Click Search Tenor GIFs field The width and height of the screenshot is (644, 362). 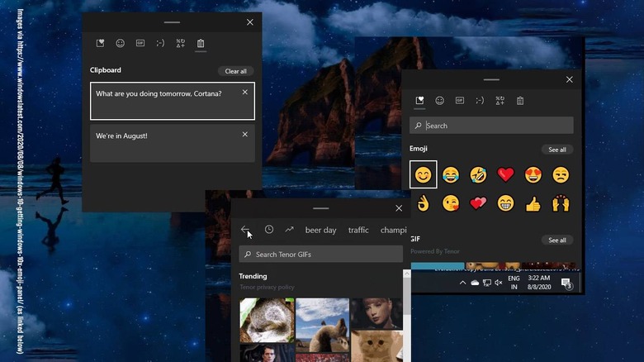[x=321, y=255]
